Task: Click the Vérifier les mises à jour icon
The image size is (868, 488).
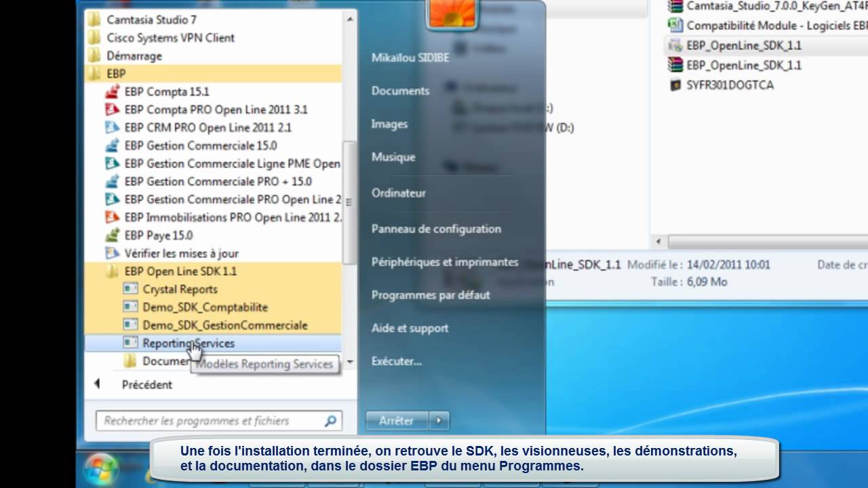Action: 113,253
